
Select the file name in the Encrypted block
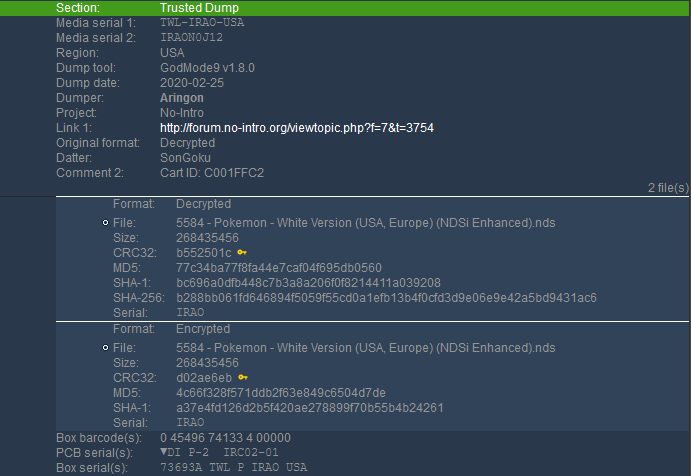(366, 348)
